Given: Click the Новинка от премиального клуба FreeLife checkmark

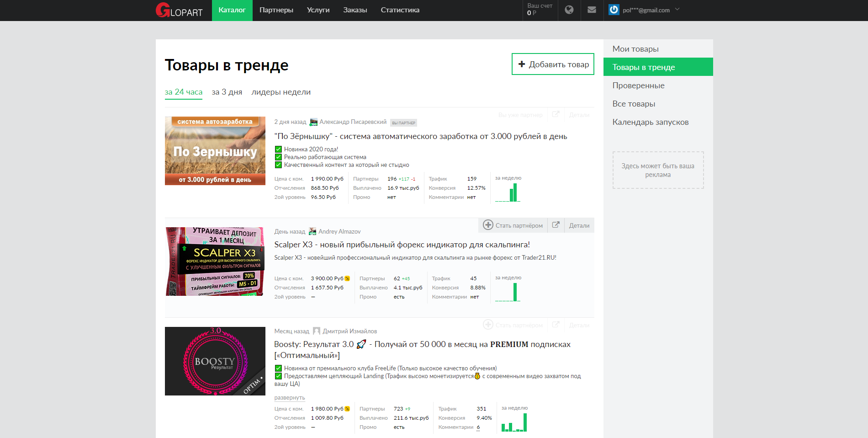Looking at the screenshot, I should tap(278, 368).
